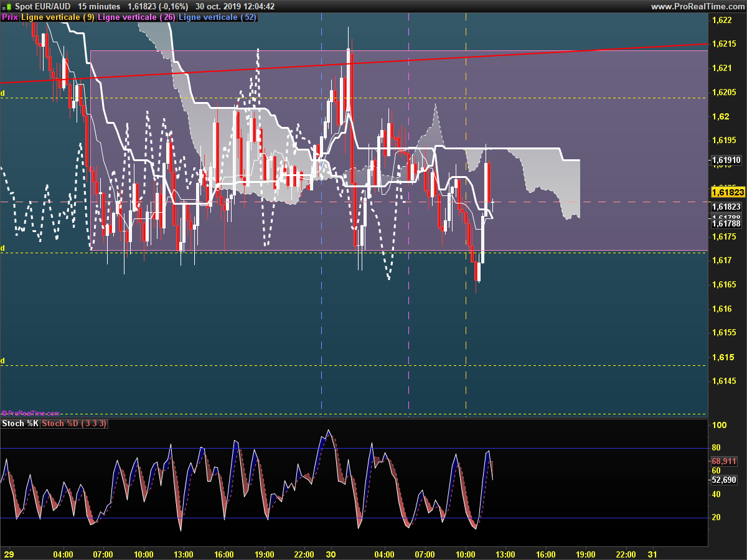The width and height of the screenshot is (747, 560).
Task: Open the Stoch %K indicator label
Action: [x=21, y=424]
